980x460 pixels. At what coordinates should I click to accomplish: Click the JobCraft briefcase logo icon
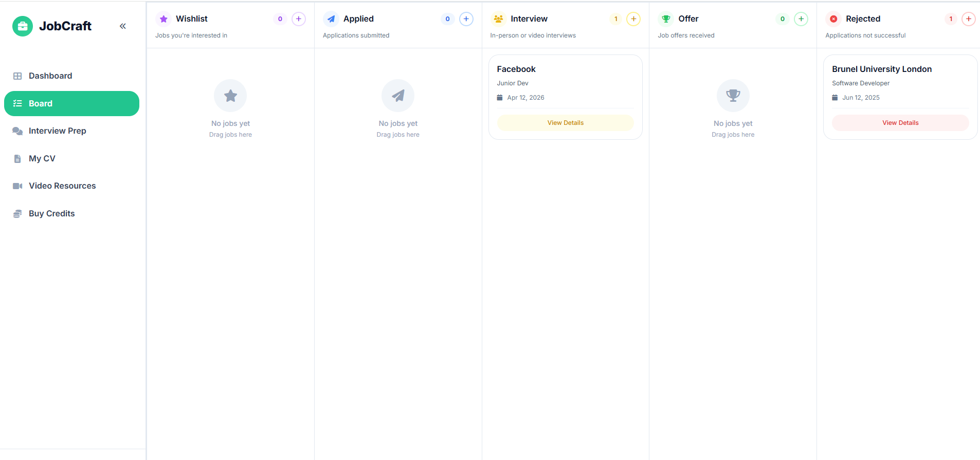23,26
